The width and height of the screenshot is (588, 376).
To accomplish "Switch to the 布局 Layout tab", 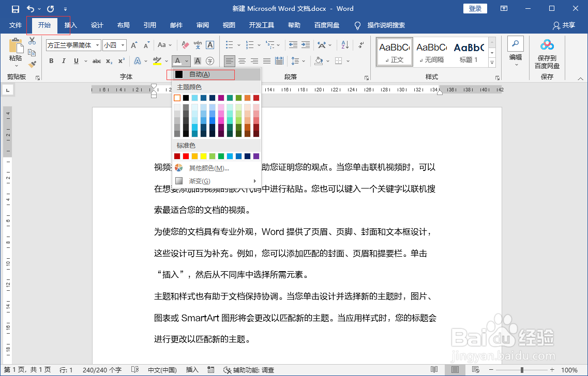I will coord(124,25).
